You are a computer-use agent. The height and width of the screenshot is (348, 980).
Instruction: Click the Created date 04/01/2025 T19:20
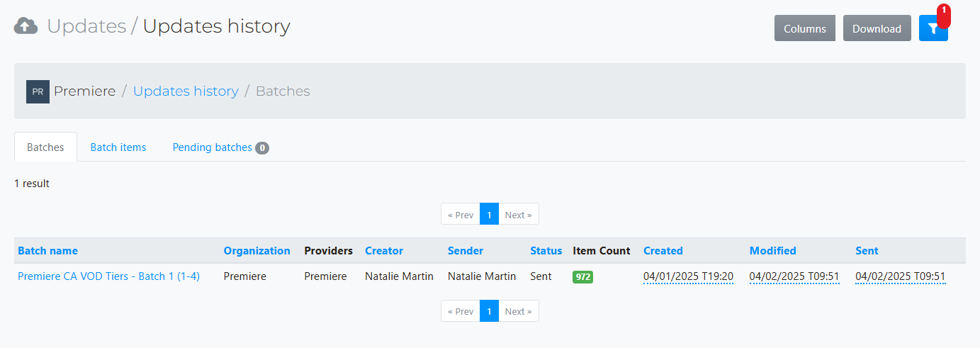(689, 276)
